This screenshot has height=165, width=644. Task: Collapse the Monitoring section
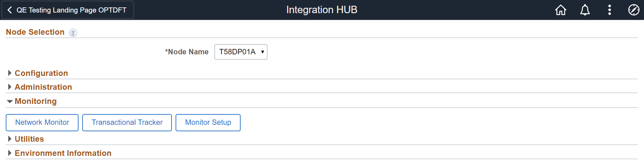pos(35,101)
